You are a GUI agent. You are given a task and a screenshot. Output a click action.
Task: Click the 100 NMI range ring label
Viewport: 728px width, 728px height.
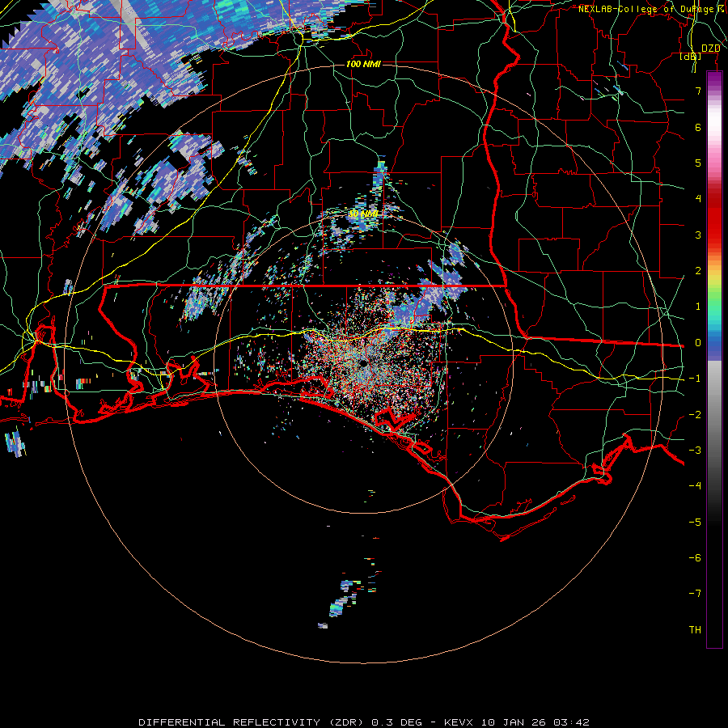[x=363, y=64]
